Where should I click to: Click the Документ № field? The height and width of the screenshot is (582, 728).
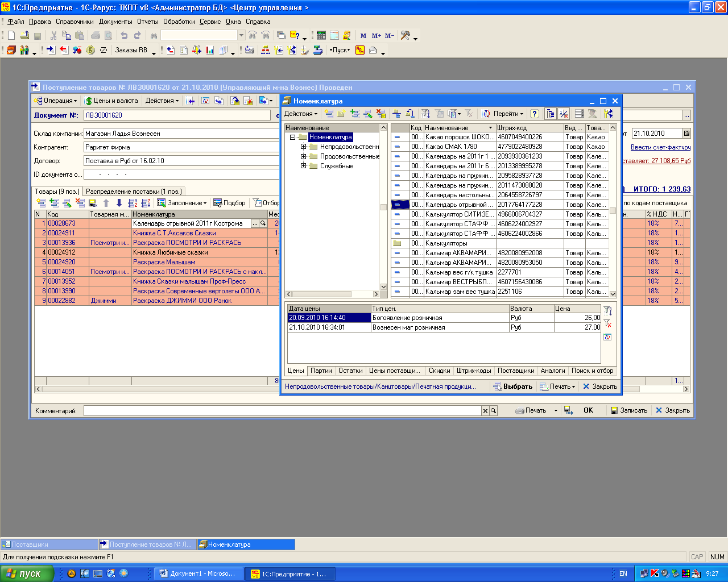[177, 115]
